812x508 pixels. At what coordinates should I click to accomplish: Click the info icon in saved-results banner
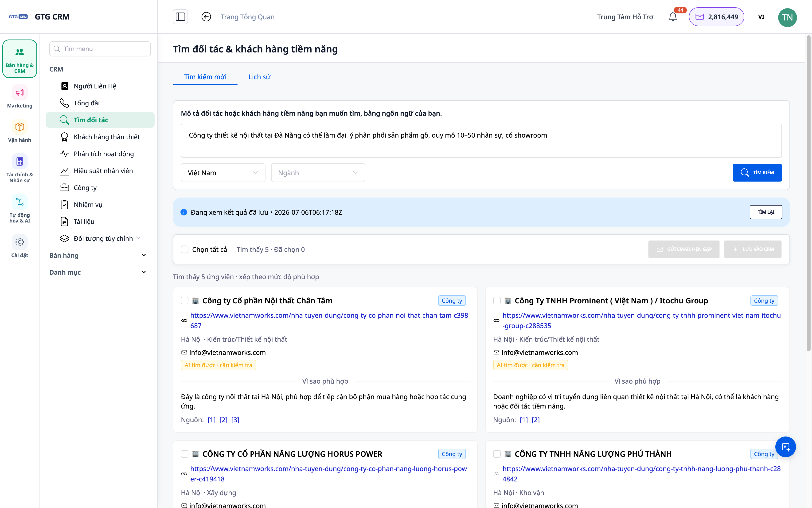point(183,212)
